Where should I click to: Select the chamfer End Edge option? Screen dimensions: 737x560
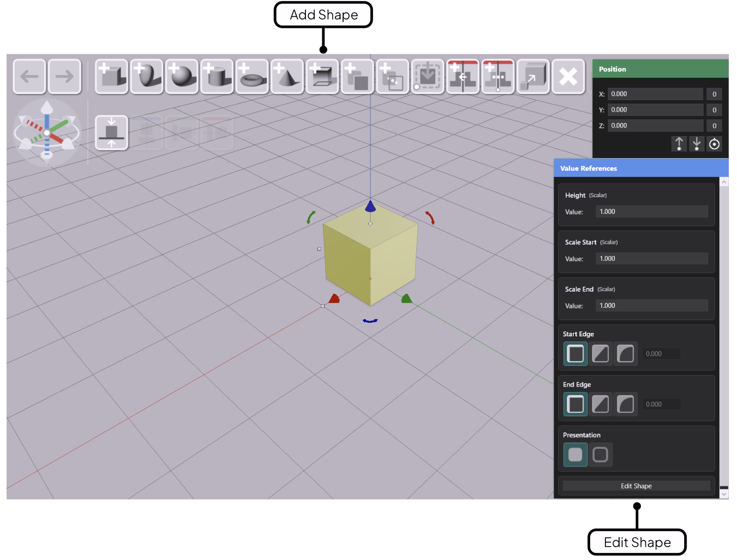600,405
